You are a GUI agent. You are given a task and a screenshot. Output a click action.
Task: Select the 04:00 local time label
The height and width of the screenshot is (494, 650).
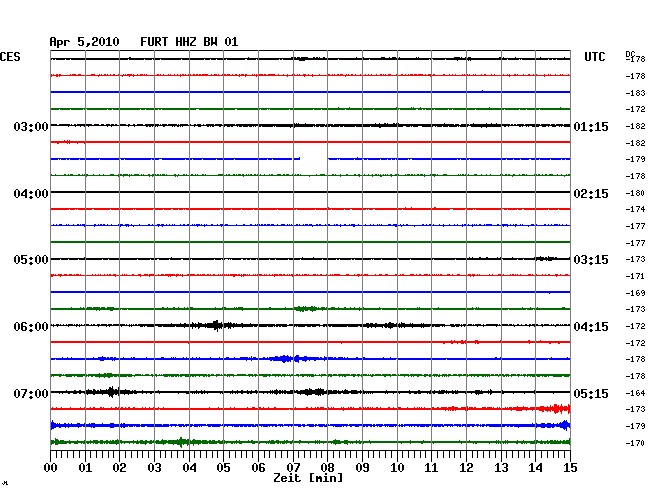click(x=31, y=194)
